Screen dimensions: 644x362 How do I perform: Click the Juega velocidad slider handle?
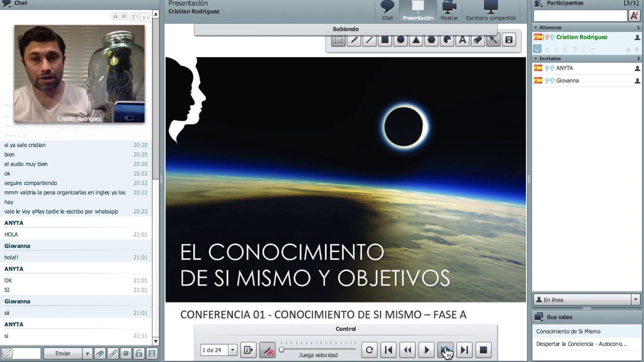[x=282, y=350]
